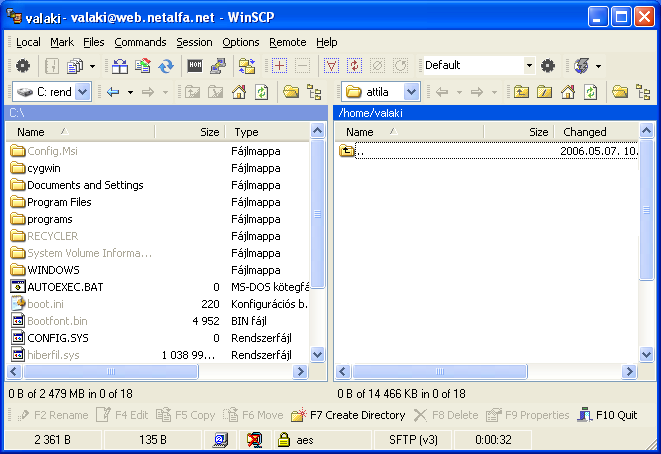The width and height of the screenshot is (661, 454).
Task: Open local directory bookmark folder icon
Action: click(291, 92)
